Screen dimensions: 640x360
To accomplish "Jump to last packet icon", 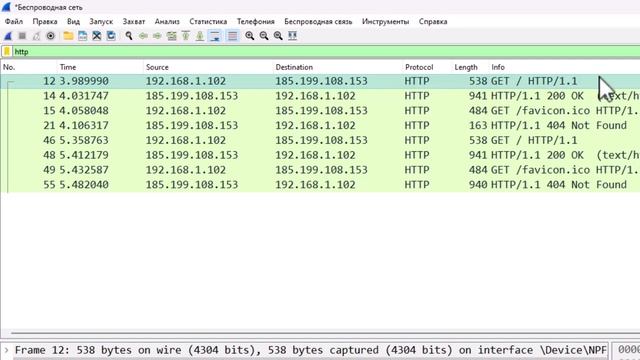I will click(x=200, y=36).
